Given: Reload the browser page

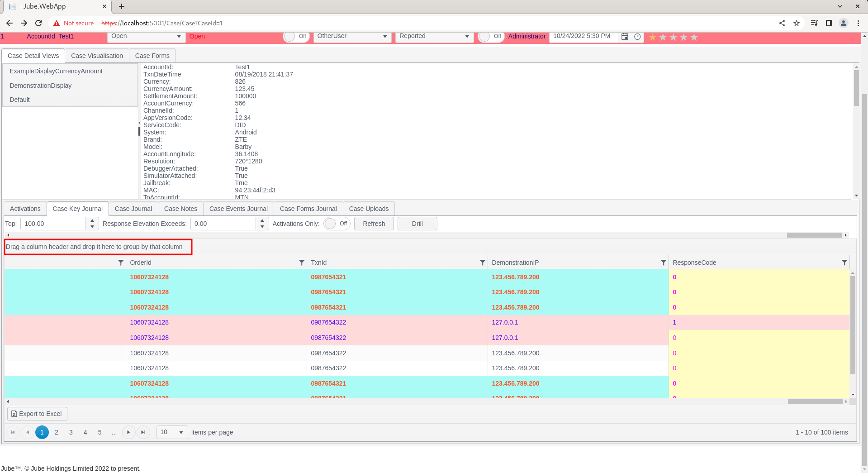Looking at the screenshot, I should [x=38, y=23].
